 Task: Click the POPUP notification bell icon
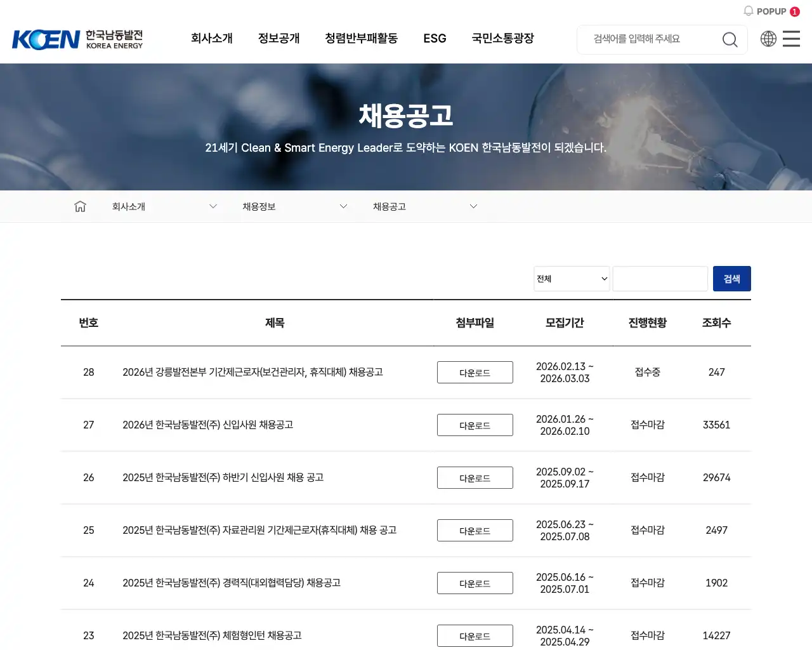pyautogui.click(x=749, y=11)
